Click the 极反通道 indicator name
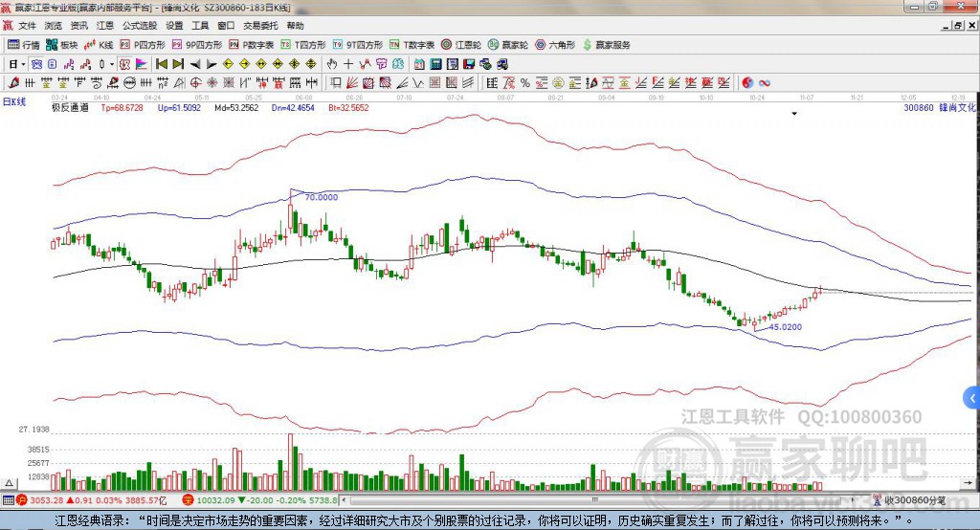 70,107
